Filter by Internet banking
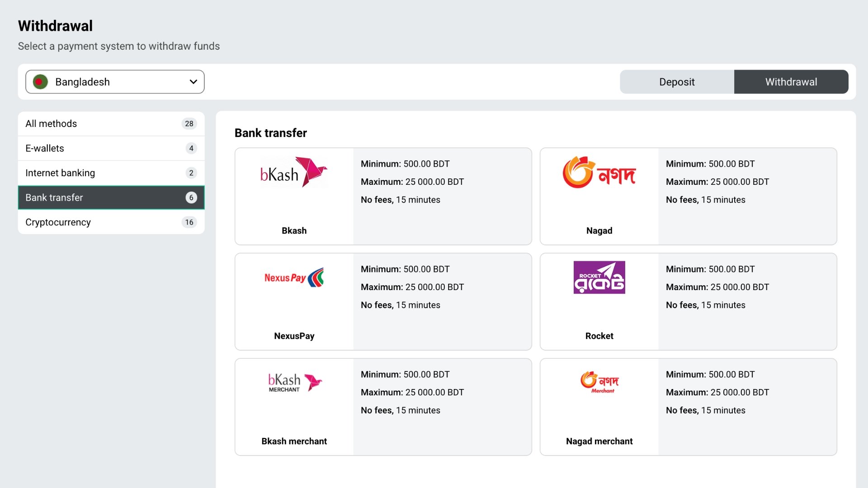 pyautogui.click(x=111, y=173)
